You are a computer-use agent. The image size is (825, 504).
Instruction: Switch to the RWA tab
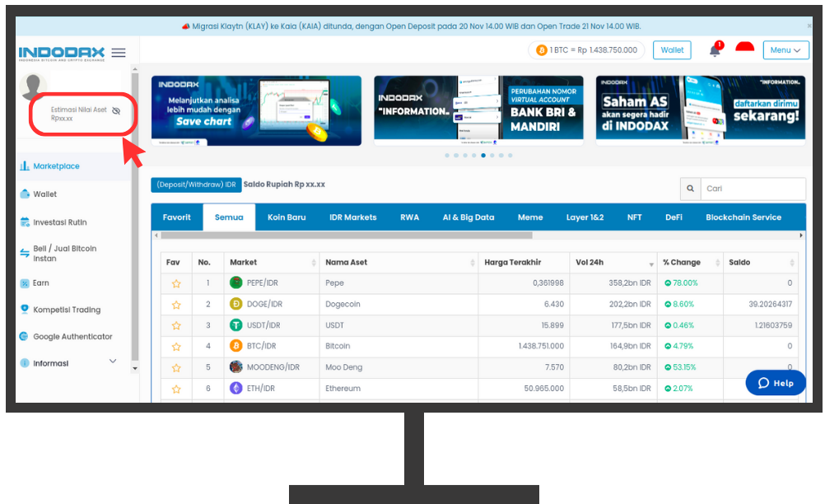[x=409, y=217]
